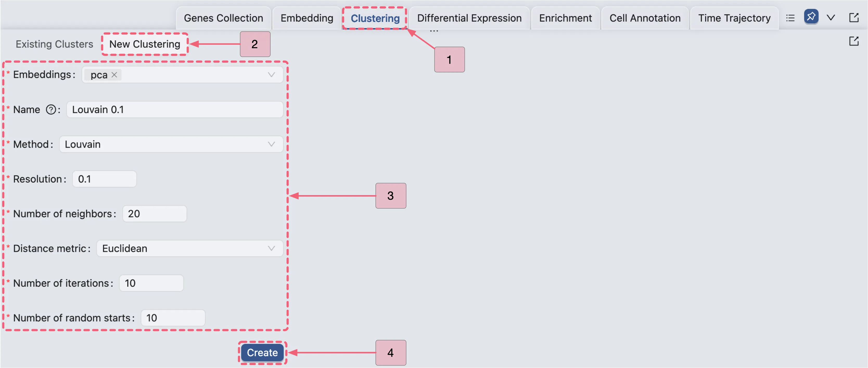Image resolution: width=868 pixels, height=368 pixels.
Task: Focus the Resolution input field
Action: coord(104,179)
